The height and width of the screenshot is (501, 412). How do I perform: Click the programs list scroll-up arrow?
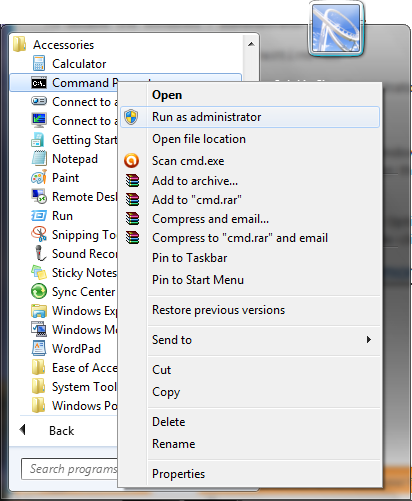coord(251,44)
